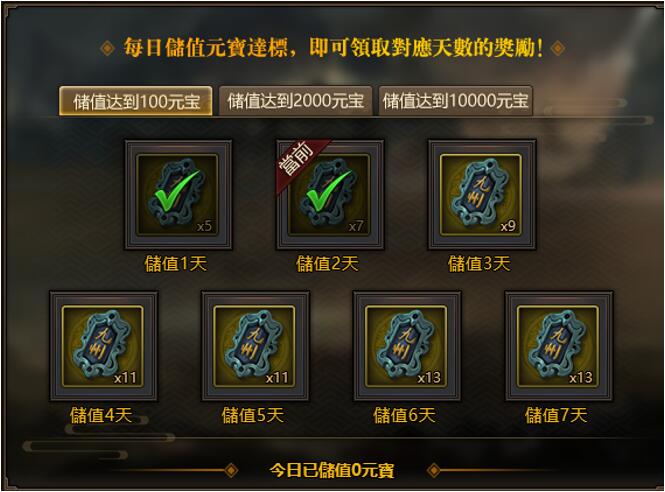Click the 储值7天 label

click(556, 415)
